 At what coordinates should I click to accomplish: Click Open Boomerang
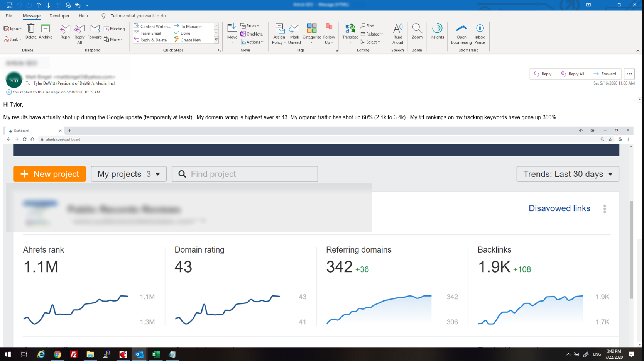[461, 34]
